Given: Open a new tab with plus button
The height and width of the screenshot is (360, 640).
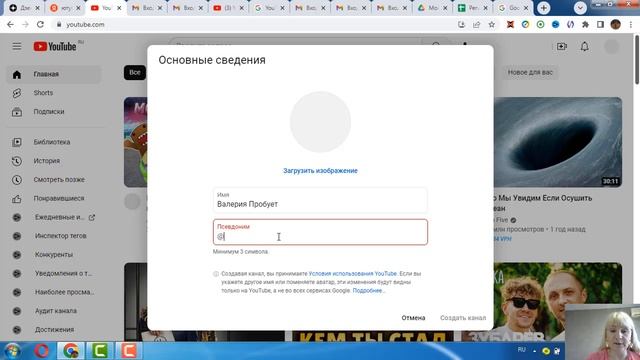Looking at the screenshot, I should [543, 8].
